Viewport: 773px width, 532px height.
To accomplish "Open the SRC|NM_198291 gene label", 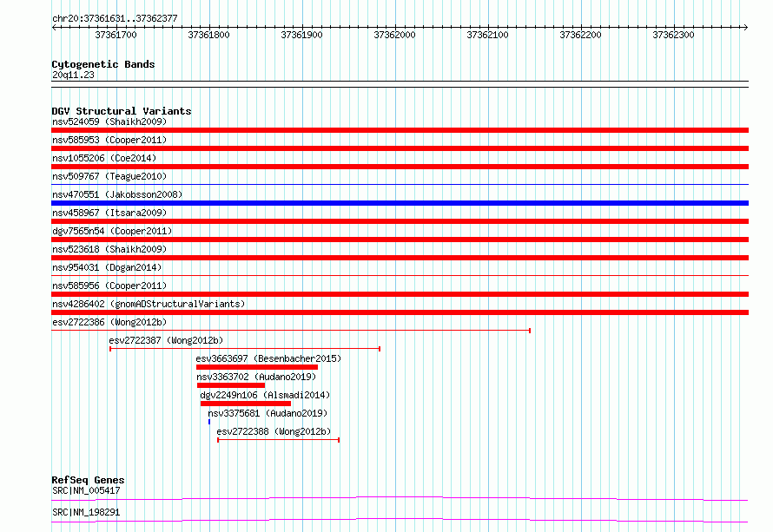I will [86, 512].
